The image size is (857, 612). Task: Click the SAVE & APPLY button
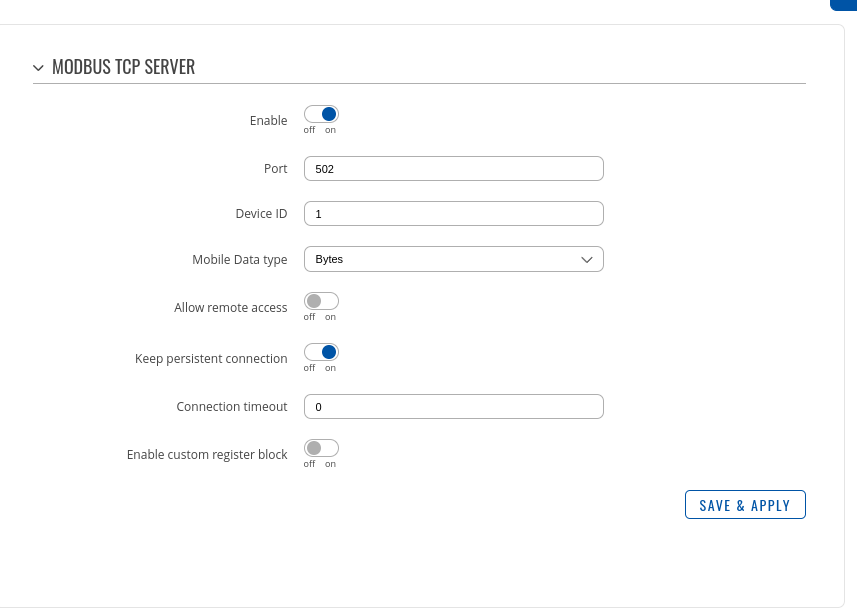coord(745,505)
